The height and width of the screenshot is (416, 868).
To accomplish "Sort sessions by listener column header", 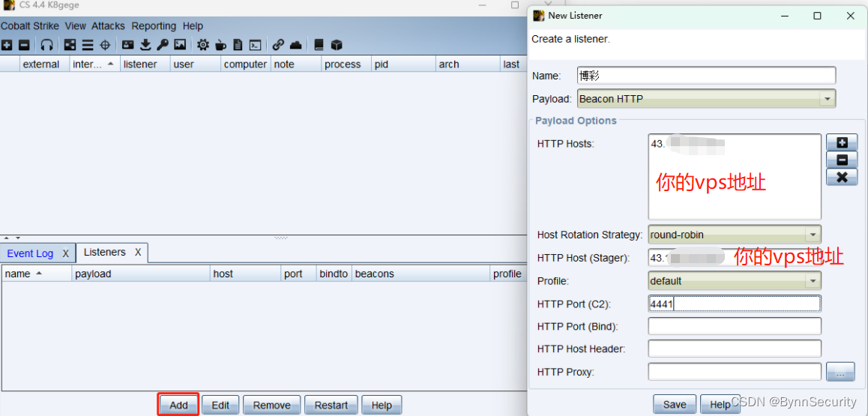I will [x=145, y=64].
